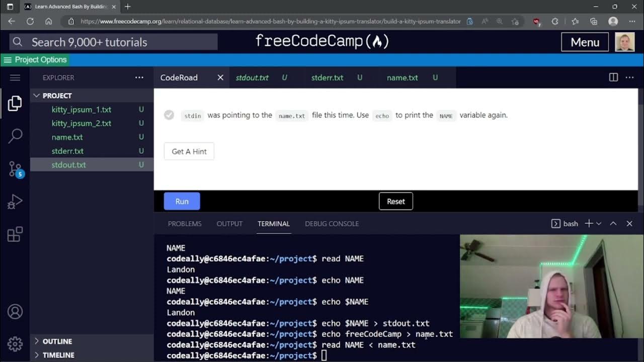
Task: Switch to the name.txt editor tab
Action: pos(402,77)
